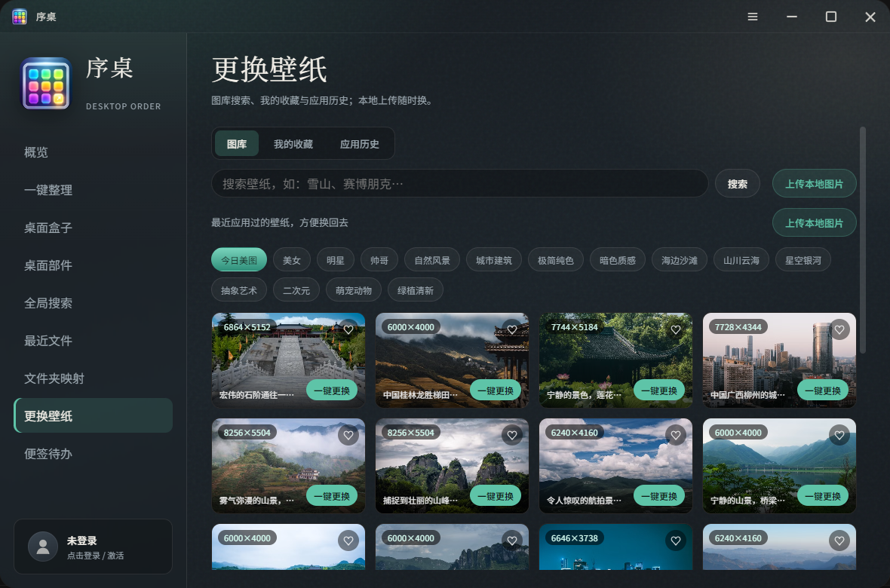Open 全局搜索 in the sidebar
This screenshot has width=890, height=588.
click(93, 303)
